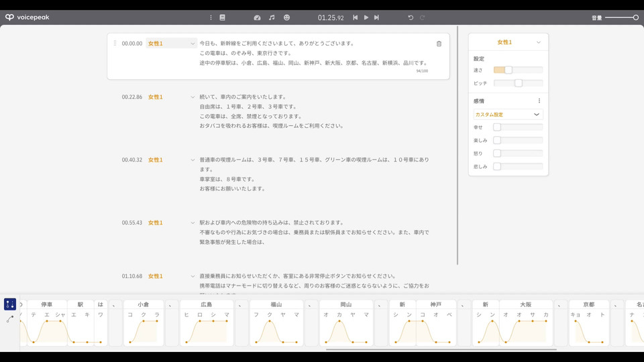Click the 広島 phrase in accent timeline
The width and height of the screenshot is (644, 362).
pos(207,304)
